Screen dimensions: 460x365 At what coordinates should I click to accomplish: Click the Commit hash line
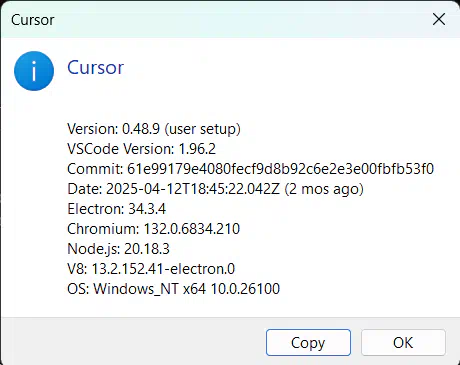250,169
